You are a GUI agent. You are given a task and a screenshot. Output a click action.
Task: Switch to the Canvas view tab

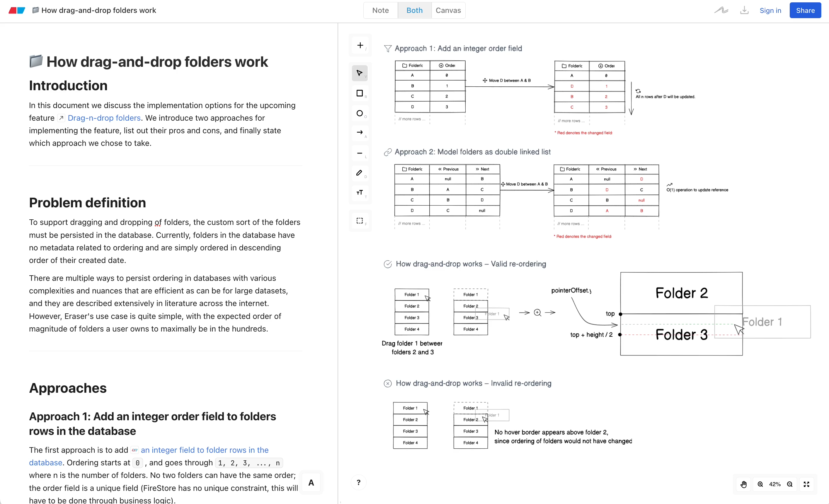[448, 10]
